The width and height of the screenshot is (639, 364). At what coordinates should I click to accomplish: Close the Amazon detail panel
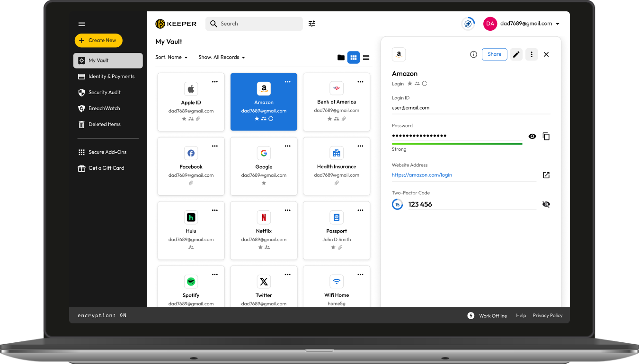[x=546, y=54]
